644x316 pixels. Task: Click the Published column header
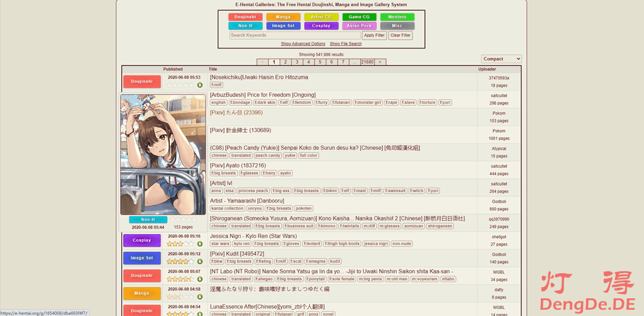(x=173, y=69)
